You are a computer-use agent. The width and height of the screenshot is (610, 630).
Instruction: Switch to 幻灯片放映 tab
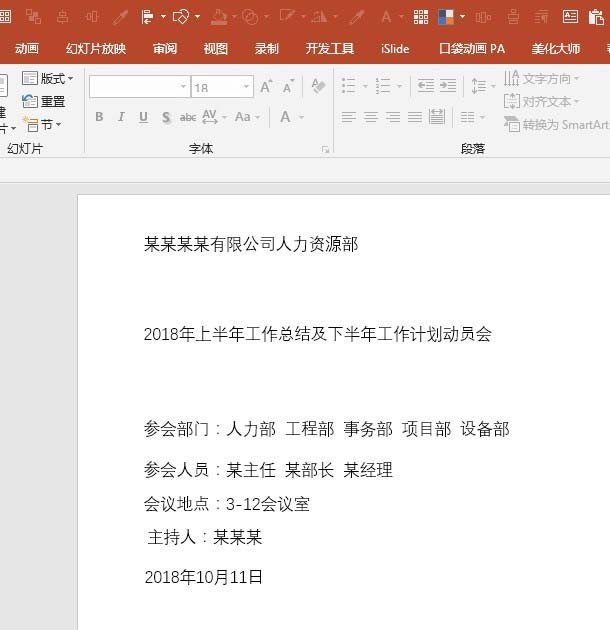(96, 49)
